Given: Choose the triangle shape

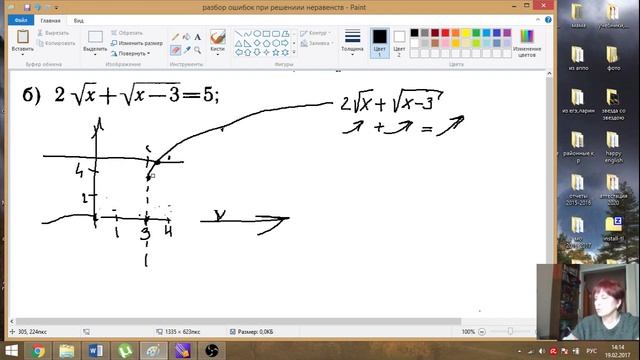Looking at the screenshot, I should [x=239, y=43].
